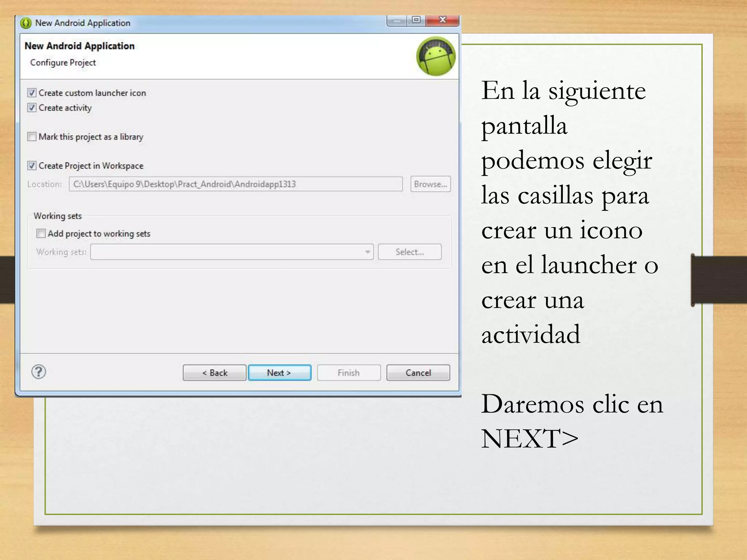Click the Working sets group label
Viewport: 747px width, 560px height.
point(58,216)
